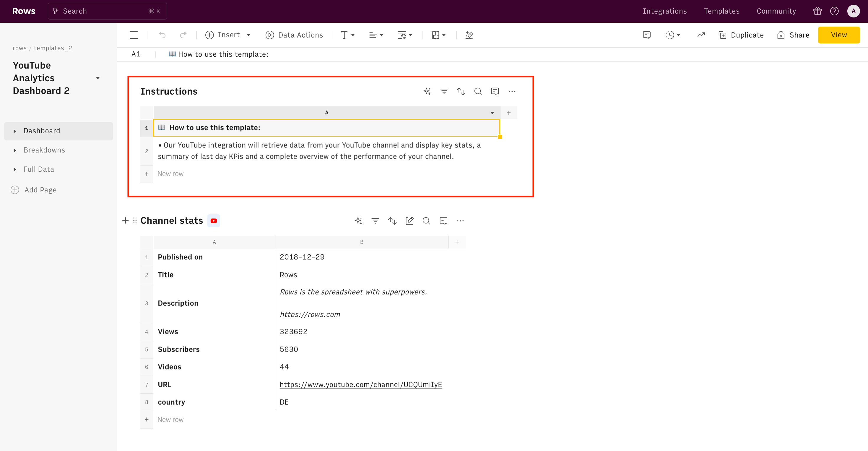Screen dimensions: 868x451
Task: Click the sort icon in Instructions table toolbar
Action: tap(461, 91)
